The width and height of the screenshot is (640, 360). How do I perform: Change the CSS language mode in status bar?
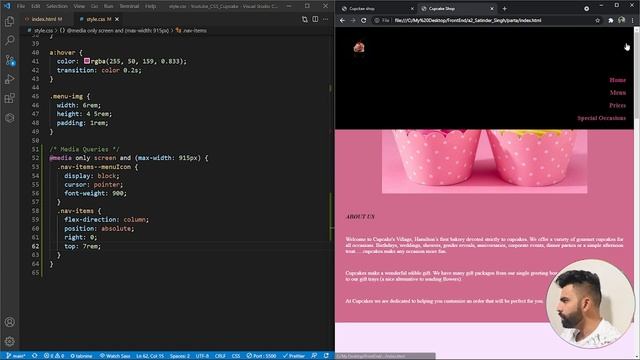(236, 356)
